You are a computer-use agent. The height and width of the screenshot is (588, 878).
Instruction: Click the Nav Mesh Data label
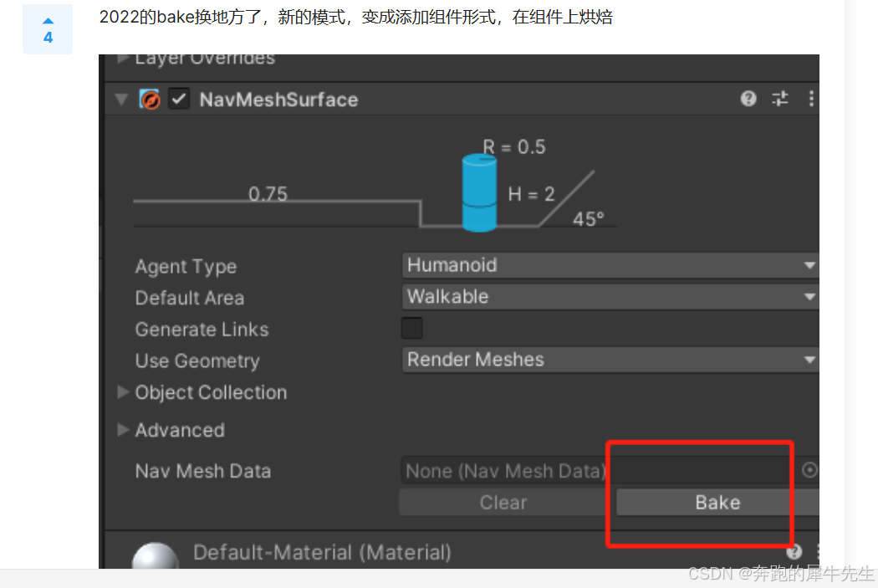(x=203, y=471)
